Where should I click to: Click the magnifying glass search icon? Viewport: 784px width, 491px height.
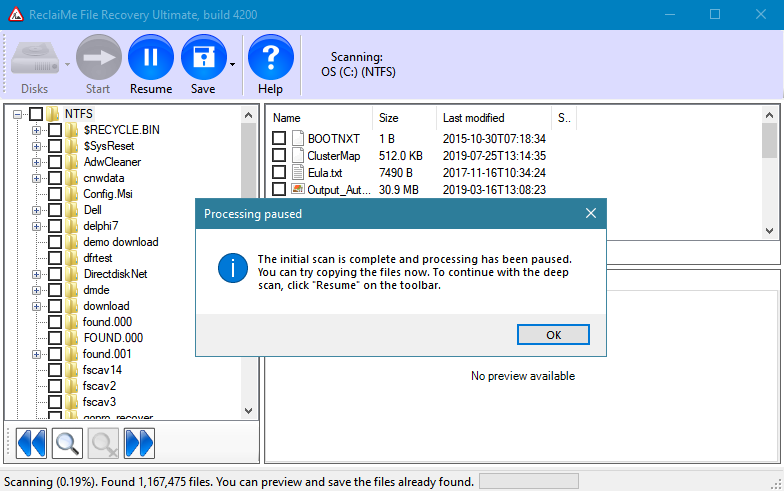click(67, 442)
